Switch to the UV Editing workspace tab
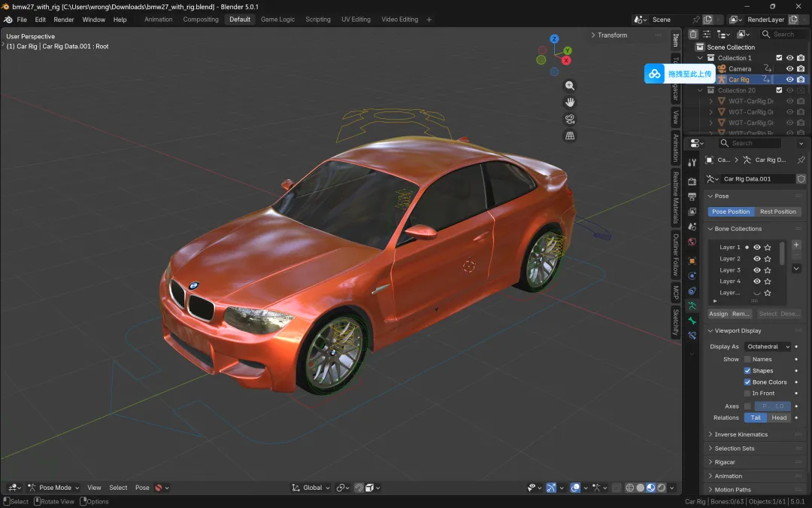 coord(356,20)
